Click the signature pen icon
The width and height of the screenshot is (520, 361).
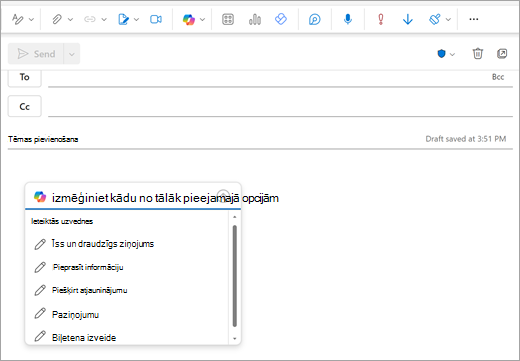(123, 19)
